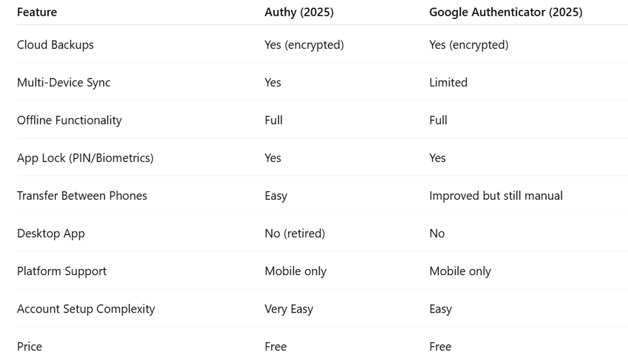Select the App Lock (PIN/Biometrics) label
This screenshot has height=364, width=628.
tap(85, 158)
